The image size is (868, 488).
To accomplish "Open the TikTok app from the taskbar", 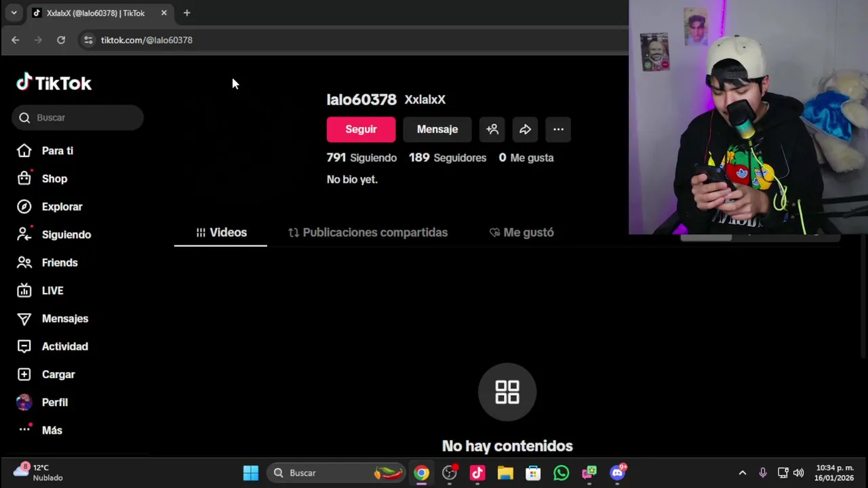I will 477,473.
